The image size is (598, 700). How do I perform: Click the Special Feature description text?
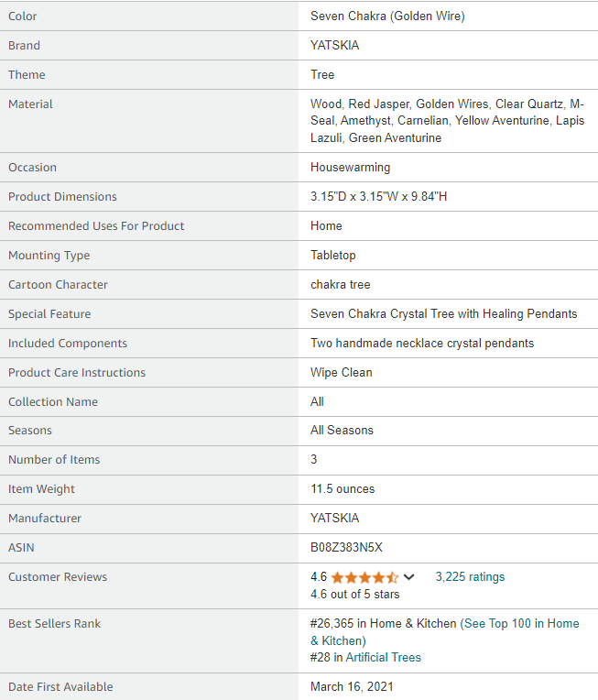coord(443,314)
